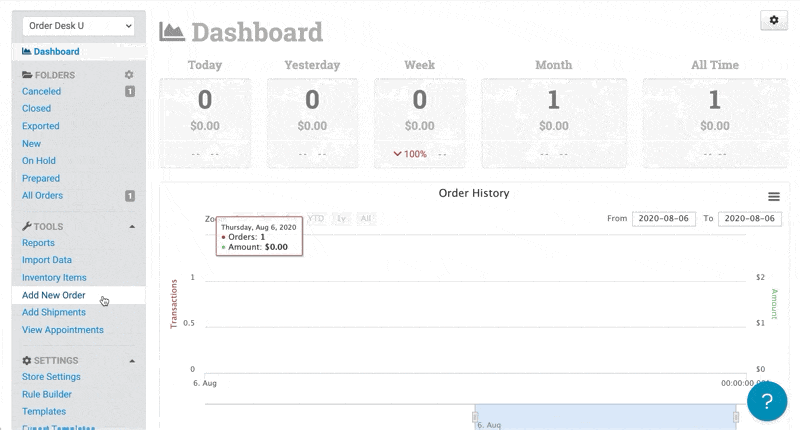The image size is (800, 430).
Task: Select the YTD zoom range button
Action: pos(316,218)
